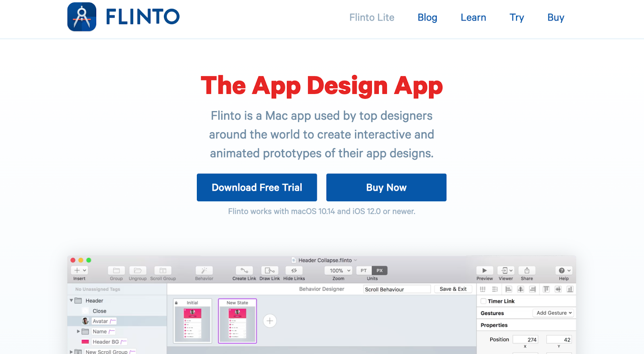Select the Avatar layer name

(100, 321)
